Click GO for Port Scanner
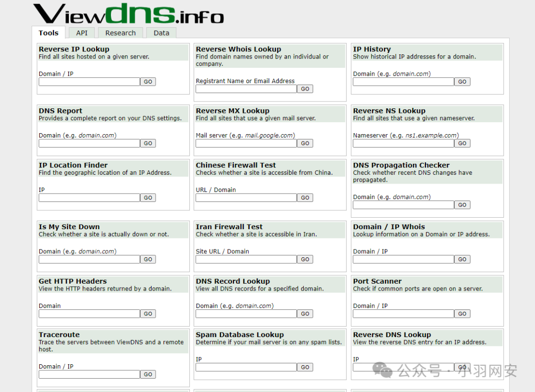The image size is (535, 392). coord(462,314)
